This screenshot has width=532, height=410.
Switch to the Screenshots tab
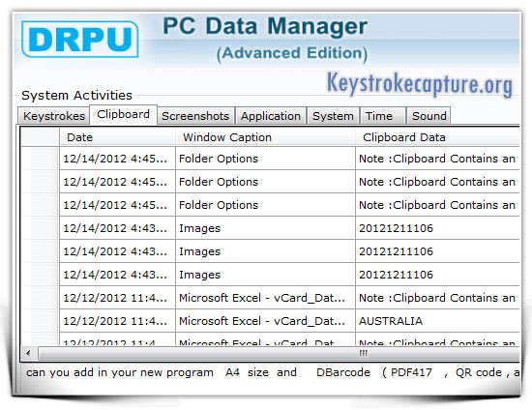point(195,116)
